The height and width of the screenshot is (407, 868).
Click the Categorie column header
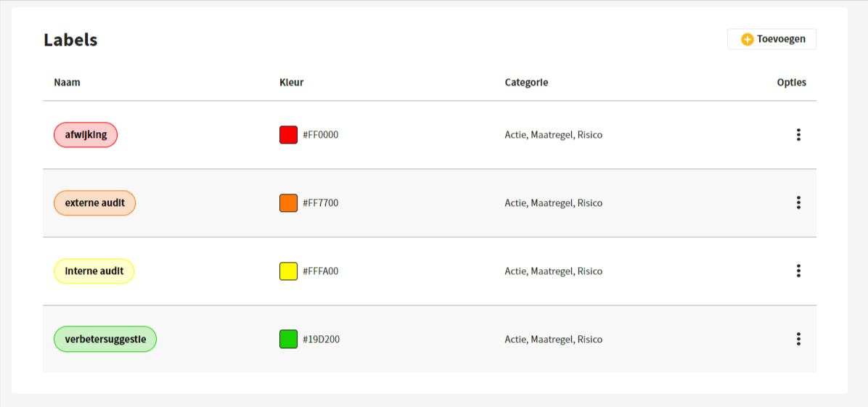coord(526,83)
